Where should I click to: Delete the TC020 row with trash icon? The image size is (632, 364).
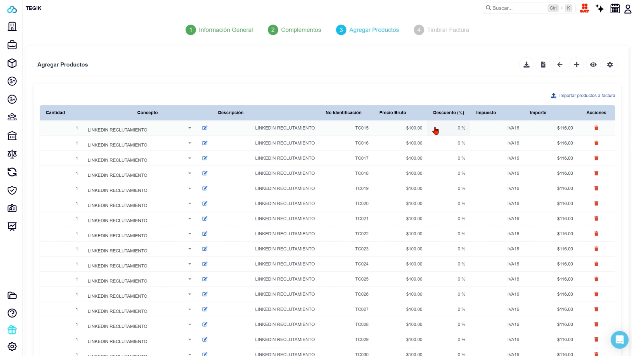pos(596,203)
